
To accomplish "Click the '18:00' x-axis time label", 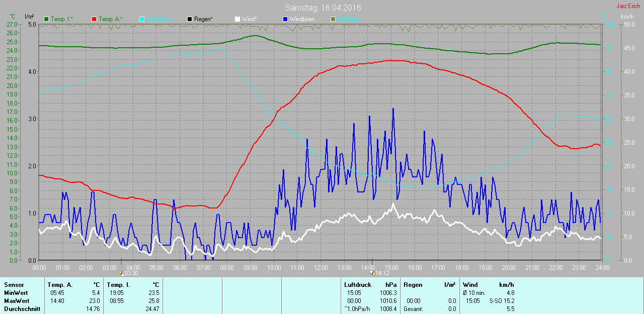I will tap(461, 267).
